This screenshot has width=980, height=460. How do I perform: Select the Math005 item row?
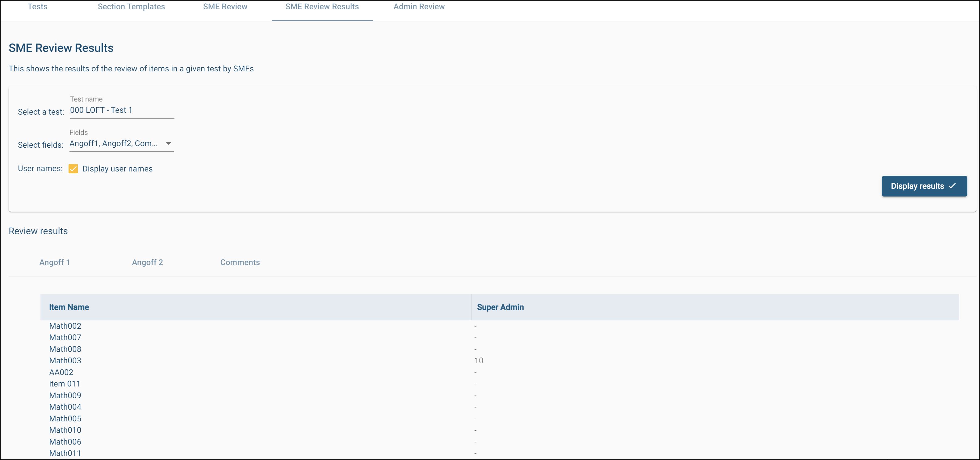[500, 419]
